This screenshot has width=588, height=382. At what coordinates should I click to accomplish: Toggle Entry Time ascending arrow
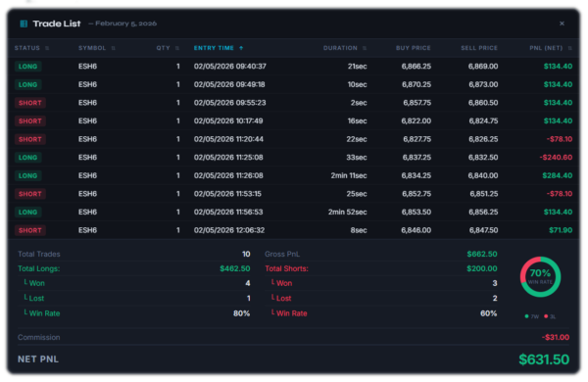241,48
